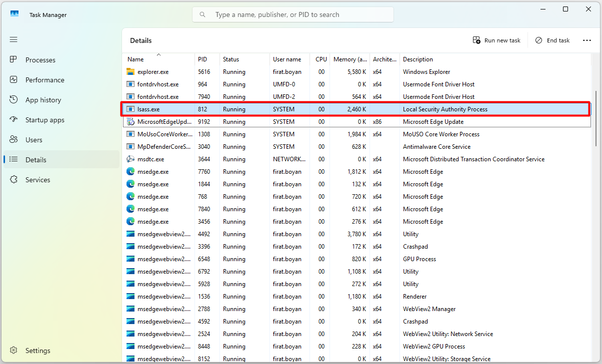This screenshot has height=364, width=602.
Task: Sort by the Architecture column header
Action: 384,59
